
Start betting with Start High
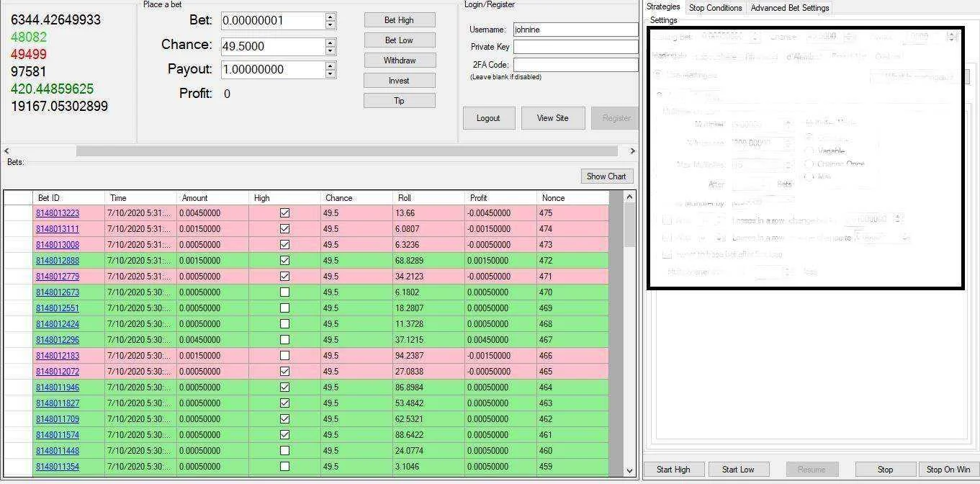coord(673,470)
